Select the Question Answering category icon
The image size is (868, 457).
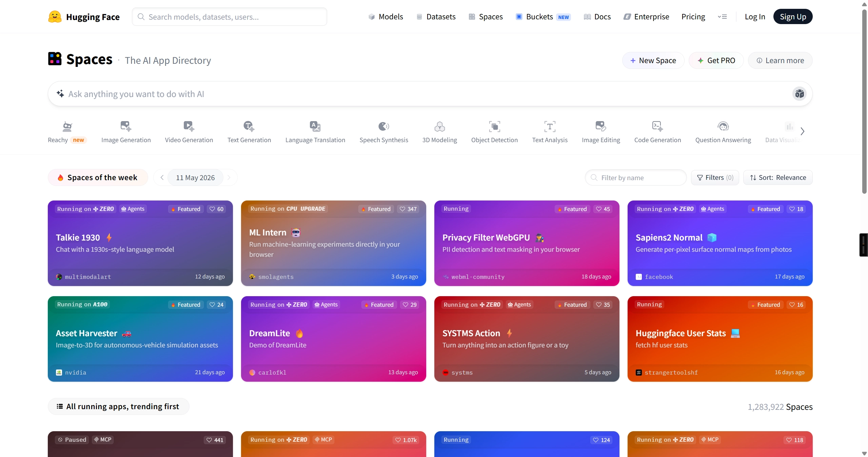(723, 126)
